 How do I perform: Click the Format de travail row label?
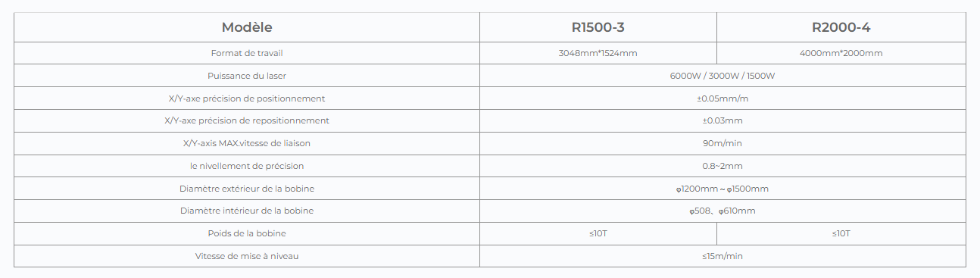[x=247, y=53]
